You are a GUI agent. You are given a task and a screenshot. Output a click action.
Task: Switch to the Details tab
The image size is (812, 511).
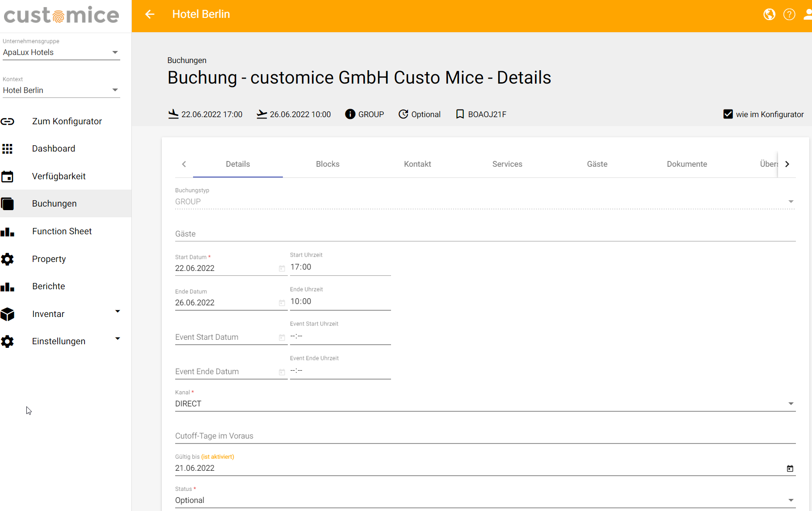[238, 164]
